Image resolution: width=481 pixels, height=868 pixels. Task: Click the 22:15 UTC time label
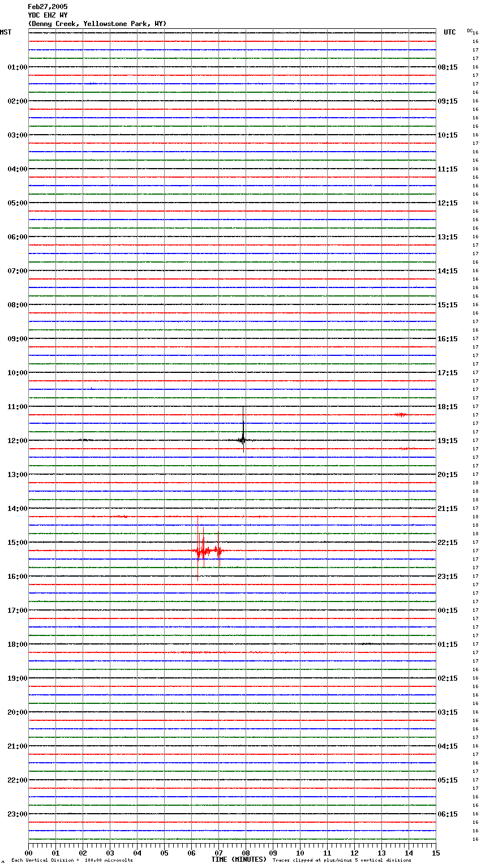pos(448,543)
